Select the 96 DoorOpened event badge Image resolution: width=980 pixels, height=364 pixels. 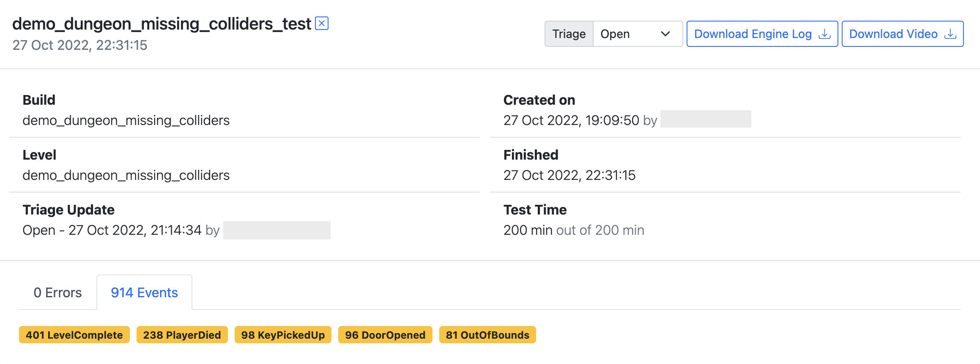pyautogui.click(x=385, y=335)
